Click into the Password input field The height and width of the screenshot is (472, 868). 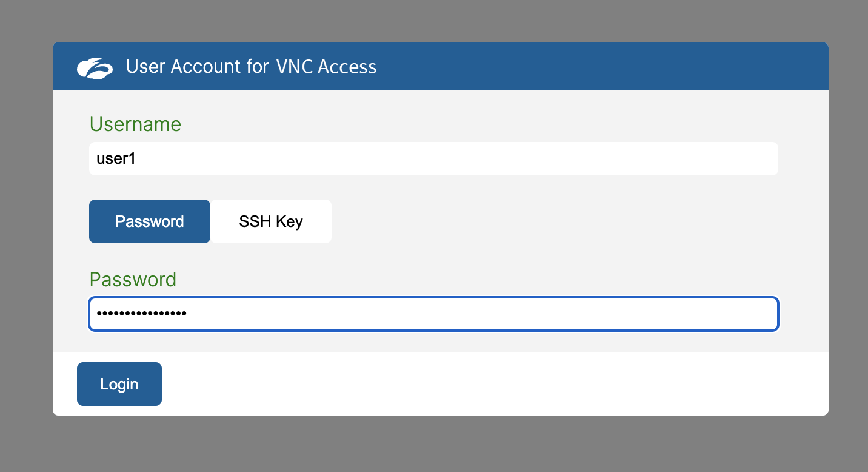(433, 314)
